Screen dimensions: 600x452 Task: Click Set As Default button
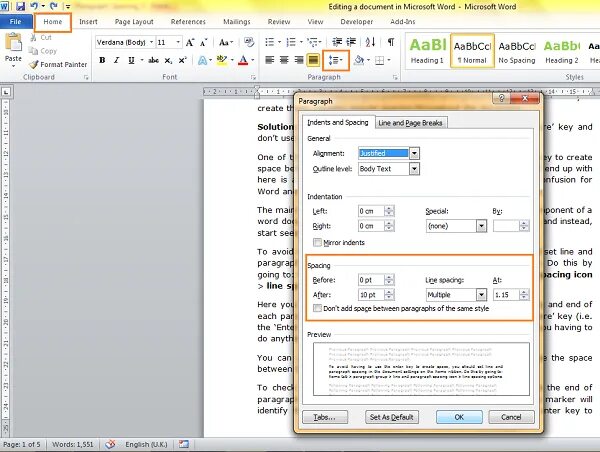point(391,417)
